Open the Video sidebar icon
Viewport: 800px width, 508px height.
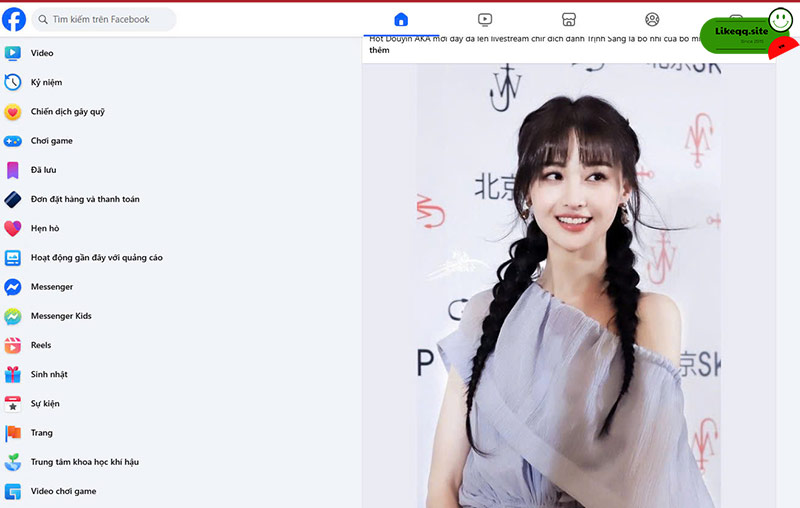13,53
